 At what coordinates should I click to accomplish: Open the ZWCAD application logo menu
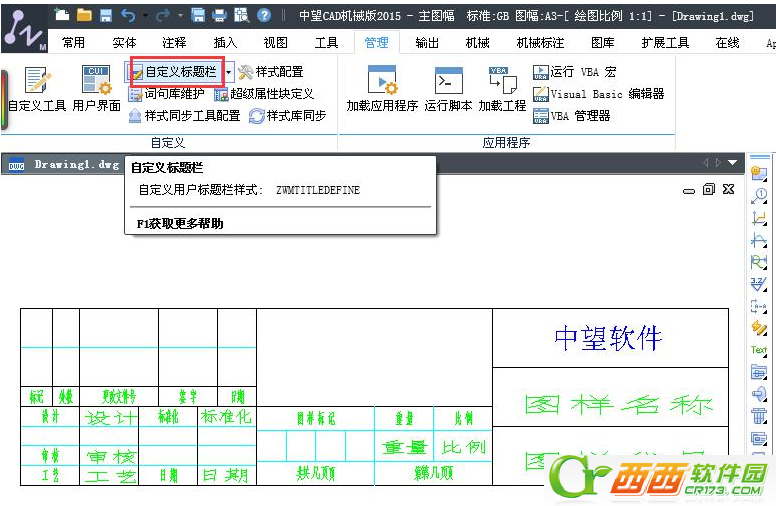point(24,30)
